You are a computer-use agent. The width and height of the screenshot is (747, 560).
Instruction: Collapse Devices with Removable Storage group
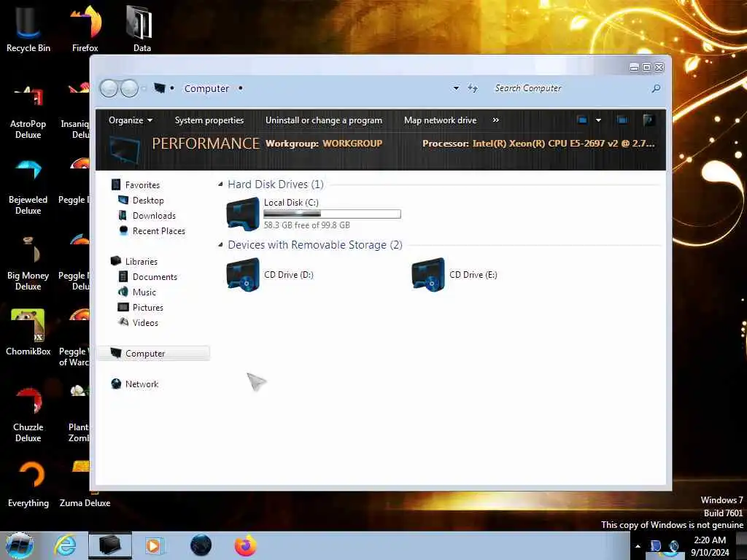pos(220,245)
